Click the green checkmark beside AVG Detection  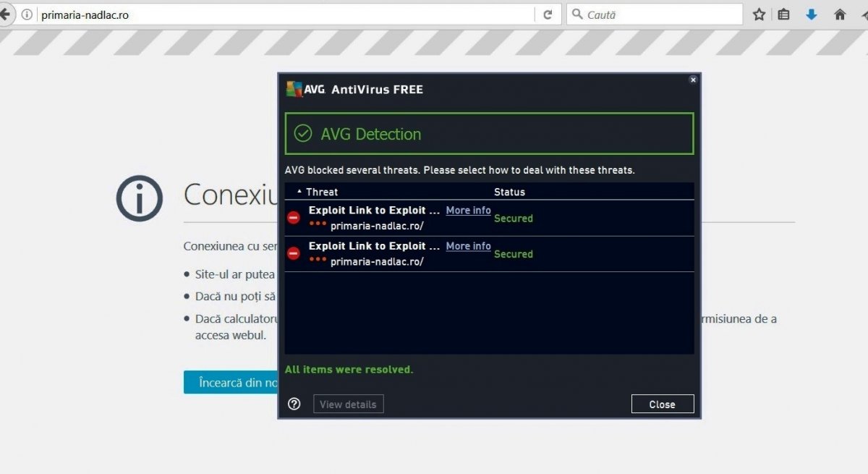pos(303,133)
